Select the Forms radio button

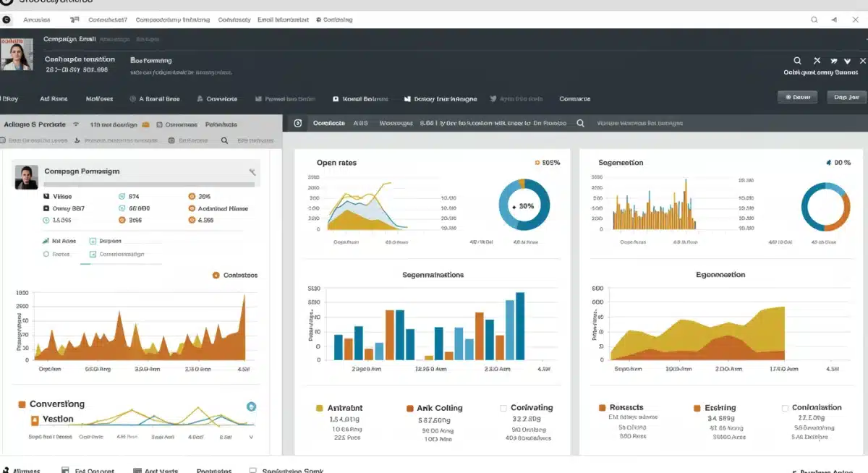pyautogui.click(x=46, y=253)
